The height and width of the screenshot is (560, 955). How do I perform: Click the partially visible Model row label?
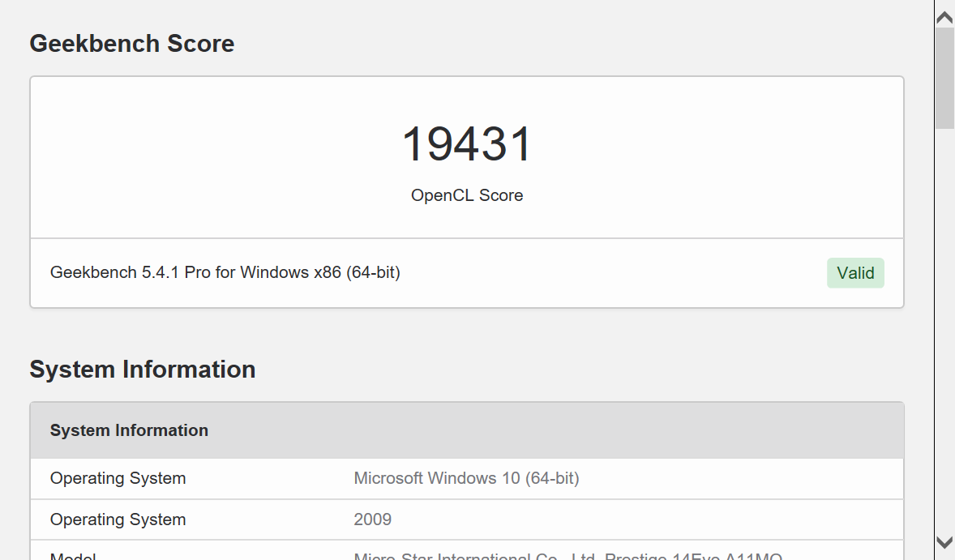click(x=73, y=556)
